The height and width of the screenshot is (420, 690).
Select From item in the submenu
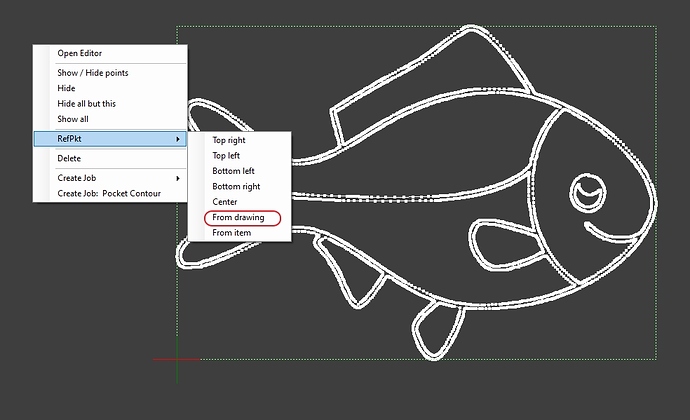pyautogui.click(x=231, y=233)
